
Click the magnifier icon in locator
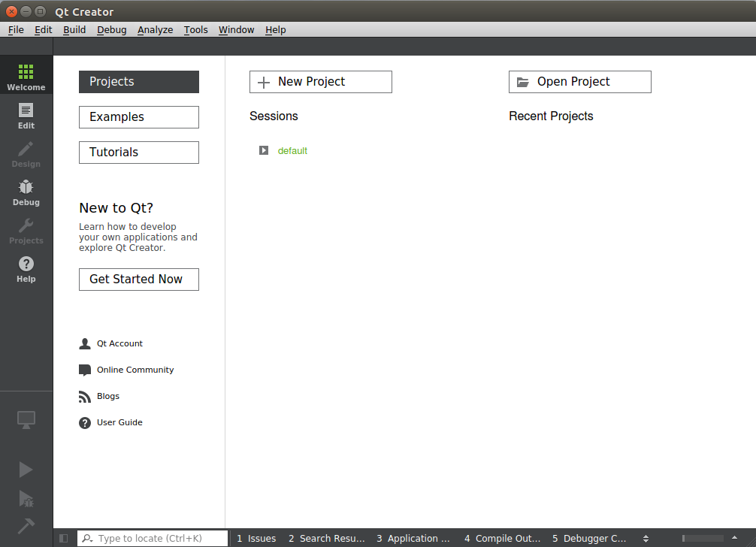click(x=86, y=538)
